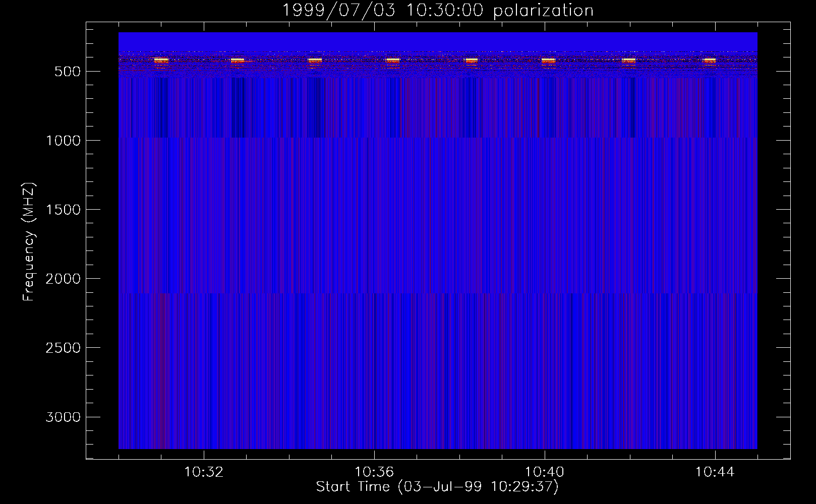Click the 'Frequency (MHZ)' axis label
This screenshot has width=816, height=504.
(29, 241)
